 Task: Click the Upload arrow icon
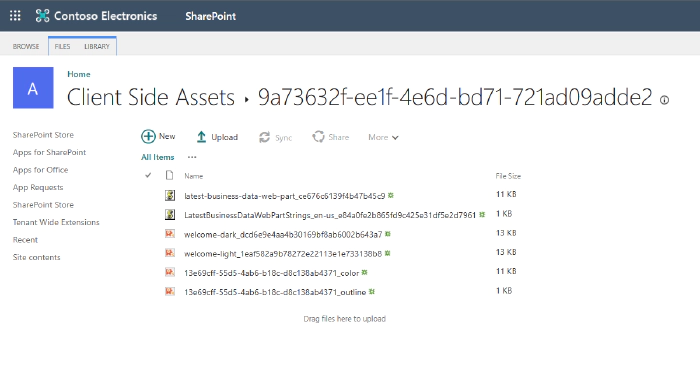click(x=201, y=137)
